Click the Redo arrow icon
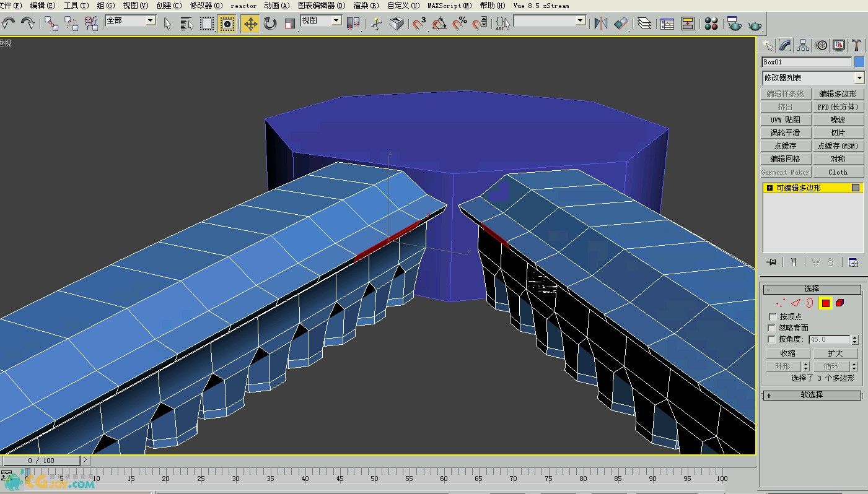868x494 pixels. pos(27,24)
